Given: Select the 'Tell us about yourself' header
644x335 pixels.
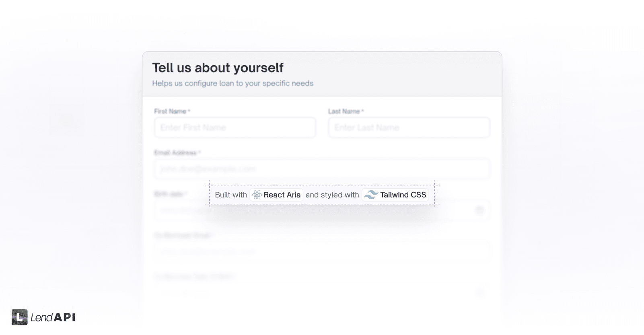Looking at the screenshot, I should pos(218,68).
